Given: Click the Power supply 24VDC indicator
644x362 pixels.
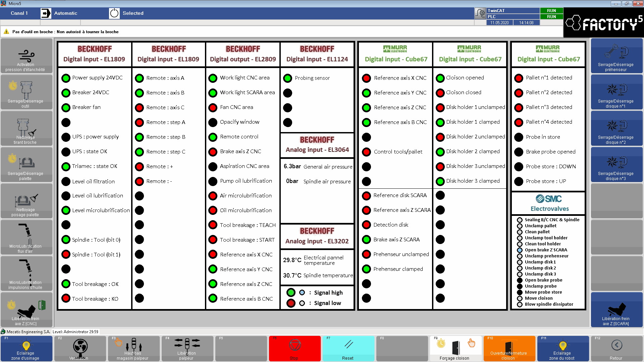Looking at the screenshot, I should (66, 78).
